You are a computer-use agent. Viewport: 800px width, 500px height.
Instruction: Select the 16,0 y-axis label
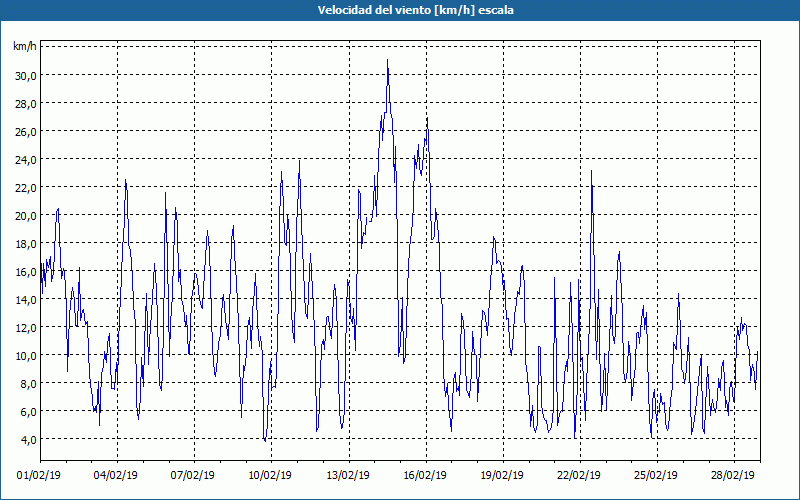point(25,272)
